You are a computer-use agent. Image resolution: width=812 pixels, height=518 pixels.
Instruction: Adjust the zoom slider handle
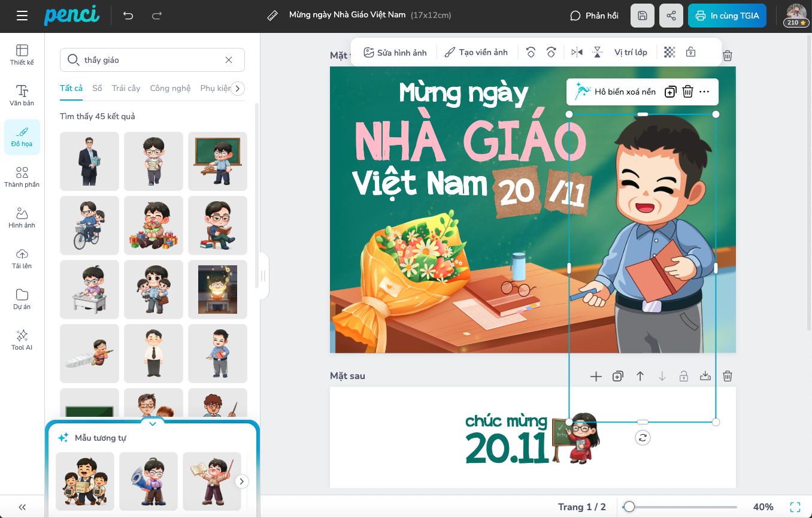pos(629,507)
